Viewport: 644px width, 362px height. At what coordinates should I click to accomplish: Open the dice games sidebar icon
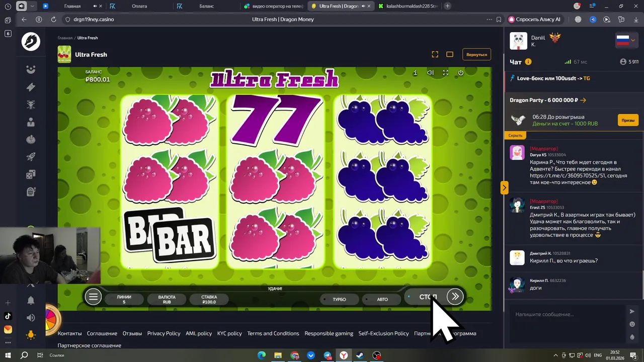31,174
